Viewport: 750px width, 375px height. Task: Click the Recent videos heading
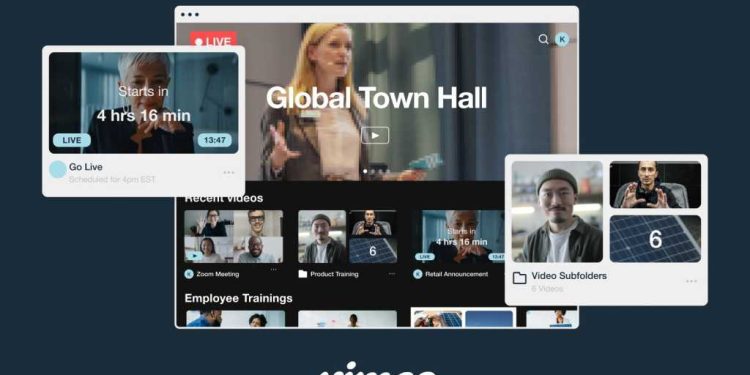coord(224,198)
